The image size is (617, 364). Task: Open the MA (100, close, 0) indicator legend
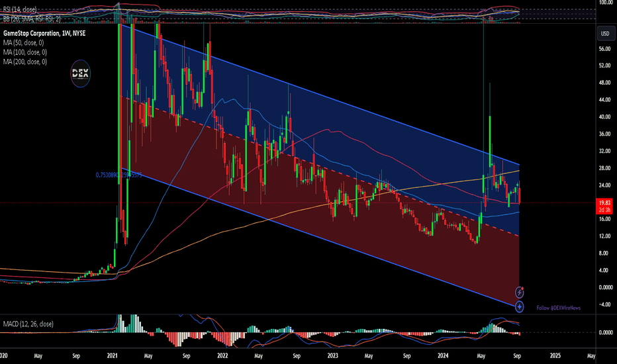click(25, 52)
